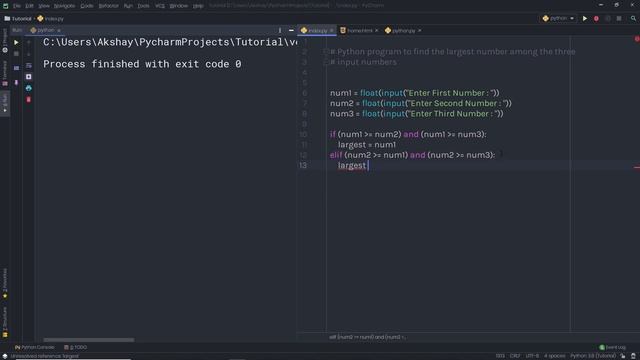Image resolution: width=640 pixels, height=360 pixels.
Task: Click the disabled run-with-coverage toolbar icon
Action: [x=608, y=18]
